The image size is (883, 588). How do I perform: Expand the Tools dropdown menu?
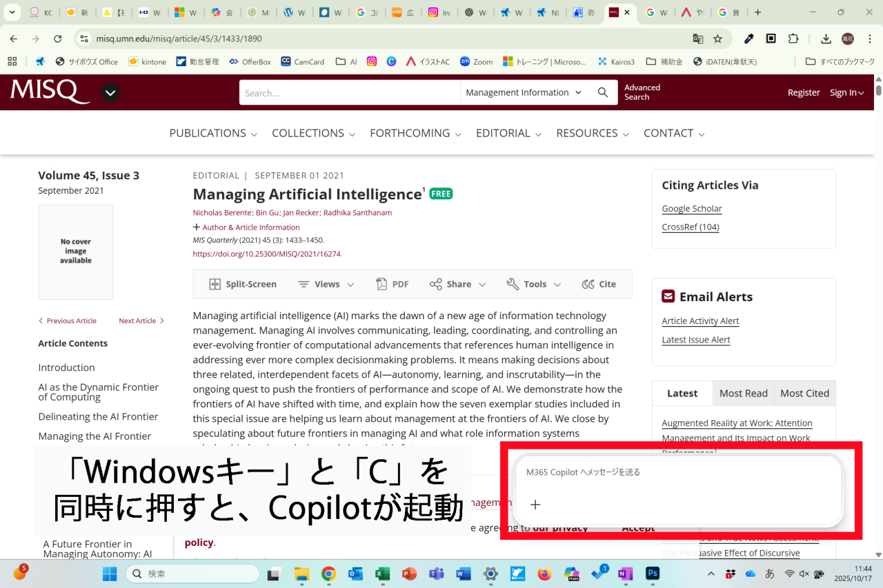point(534,284)
